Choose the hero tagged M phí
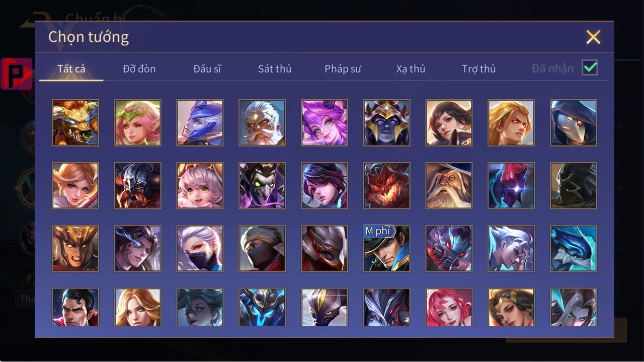Viewport: 644px width, 362px height. (387, 249)
